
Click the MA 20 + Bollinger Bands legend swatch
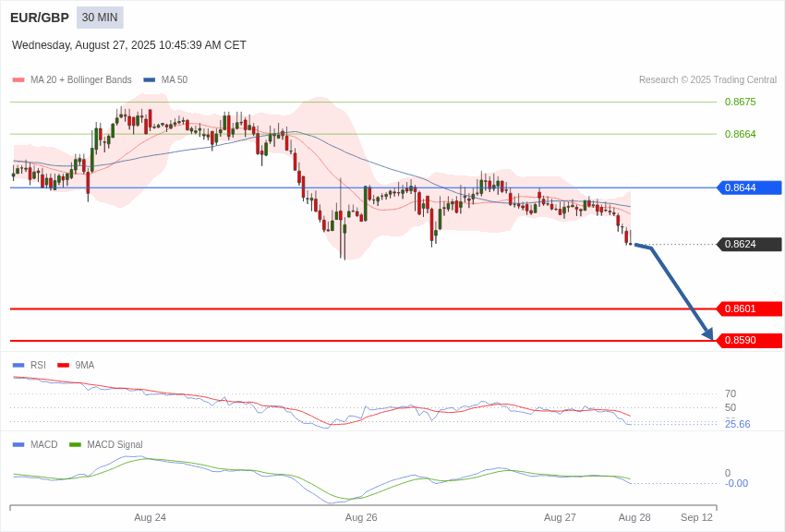(x=18, y=79)
